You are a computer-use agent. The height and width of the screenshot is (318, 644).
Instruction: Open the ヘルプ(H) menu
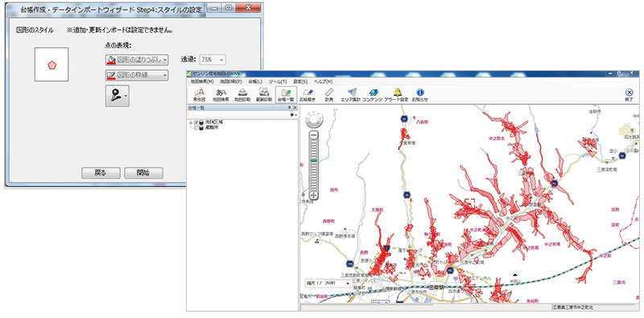[324, 81]
